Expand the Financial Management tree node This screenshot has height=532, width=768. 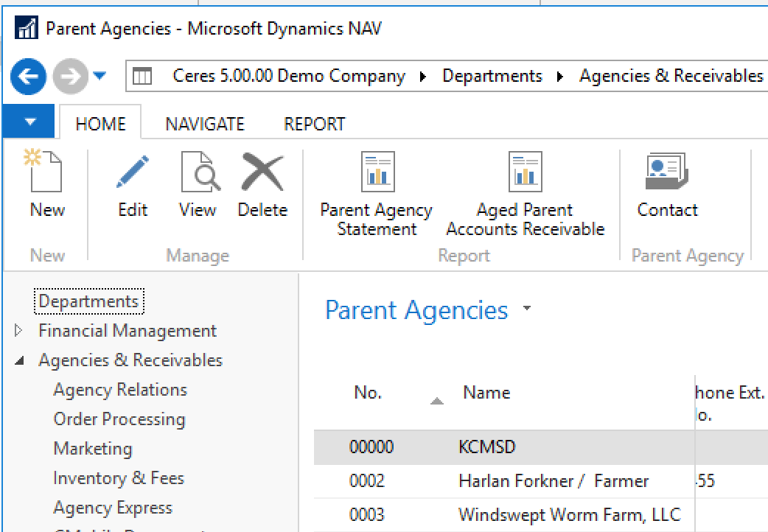tap(19, 331)
